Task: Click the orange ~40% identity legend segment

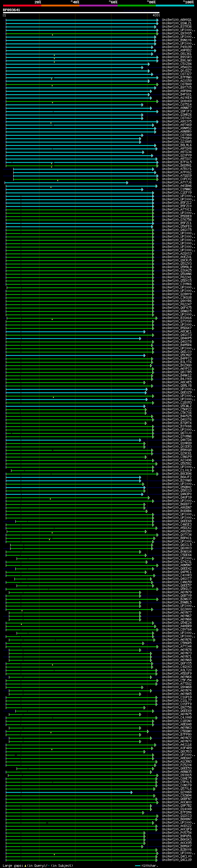Action: (x=60, y=6)
